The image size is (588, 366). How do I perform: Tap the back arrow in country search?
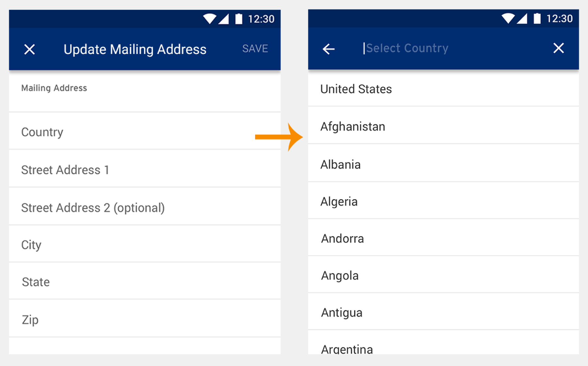pos(329,49)
